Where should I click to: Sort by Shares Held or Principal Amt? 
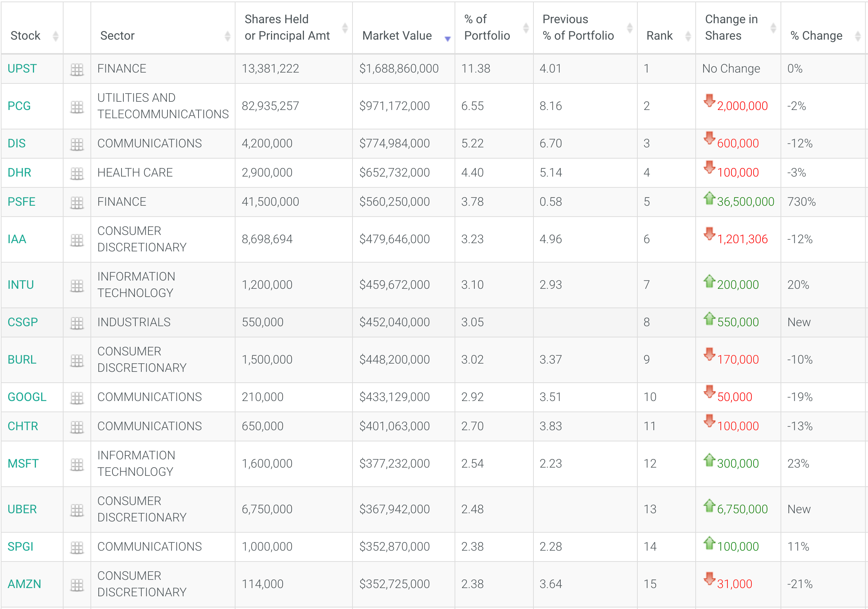pyautogui.click(x=293, y=28)
